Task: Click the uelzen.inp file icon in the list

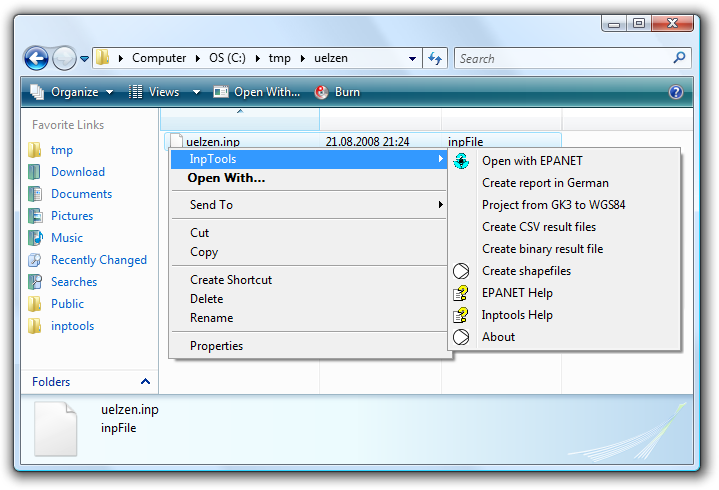Action: pyautogui.click(x=176, y=141)
